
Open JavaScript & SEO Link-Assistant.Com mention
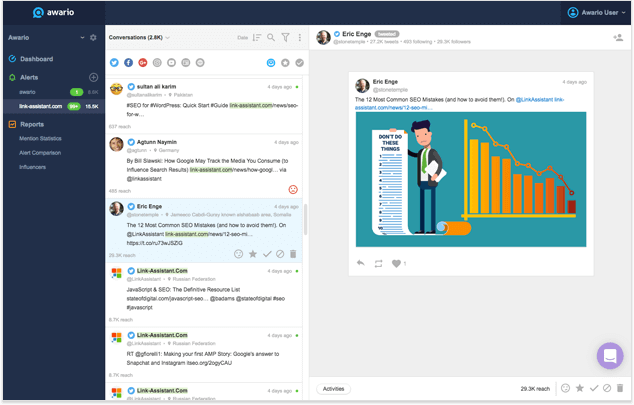[204, 295]
